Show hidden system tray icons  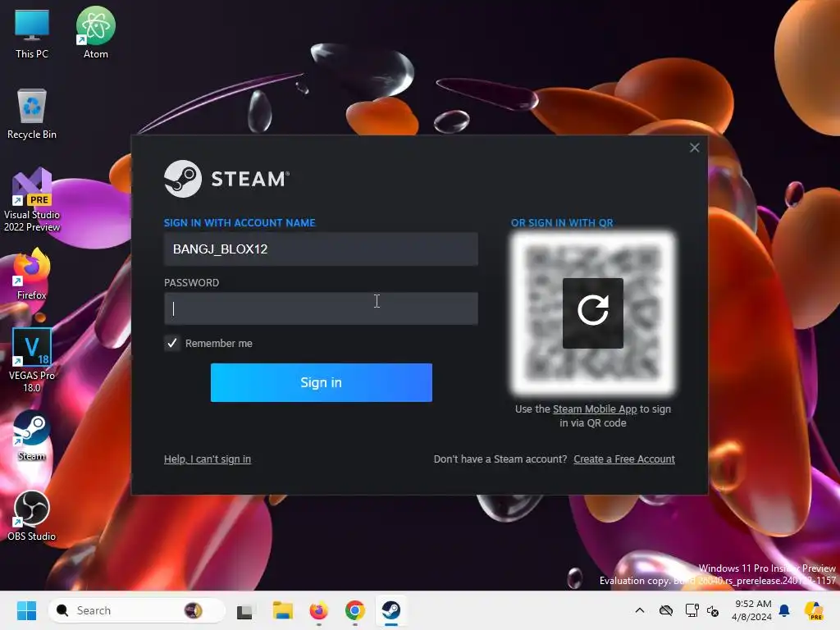click(x=640, y=610)
